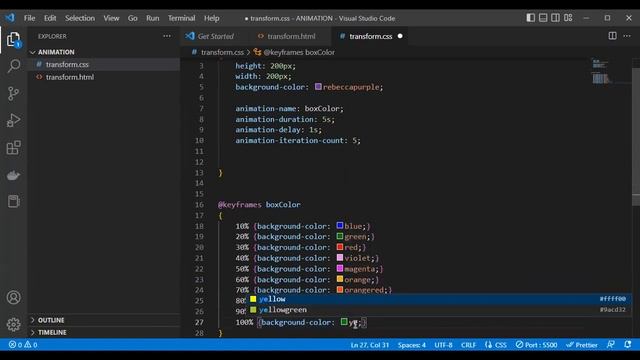Image resolution: width=640 pixels, height=360 pixels.
Task: Click the editor minimap preview
Action: pos(601,72)
